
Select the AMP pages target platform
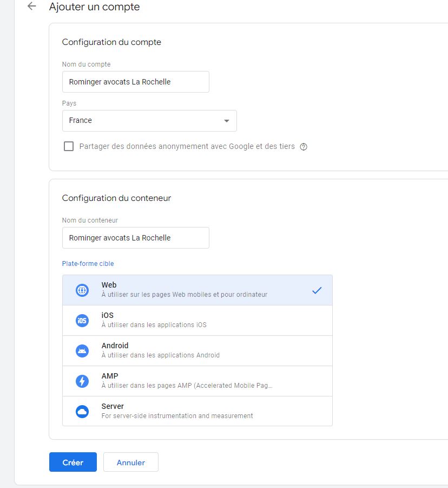tap(187, 381)
